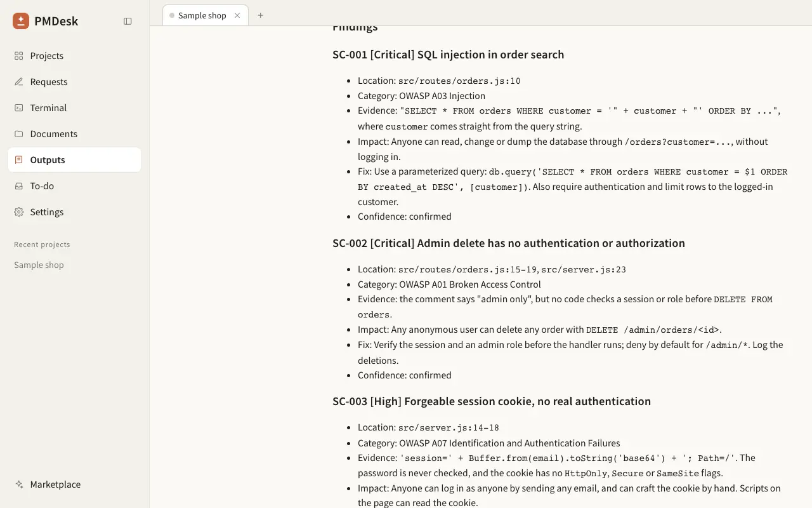Go to the Requests section

[x=74, y=82]
